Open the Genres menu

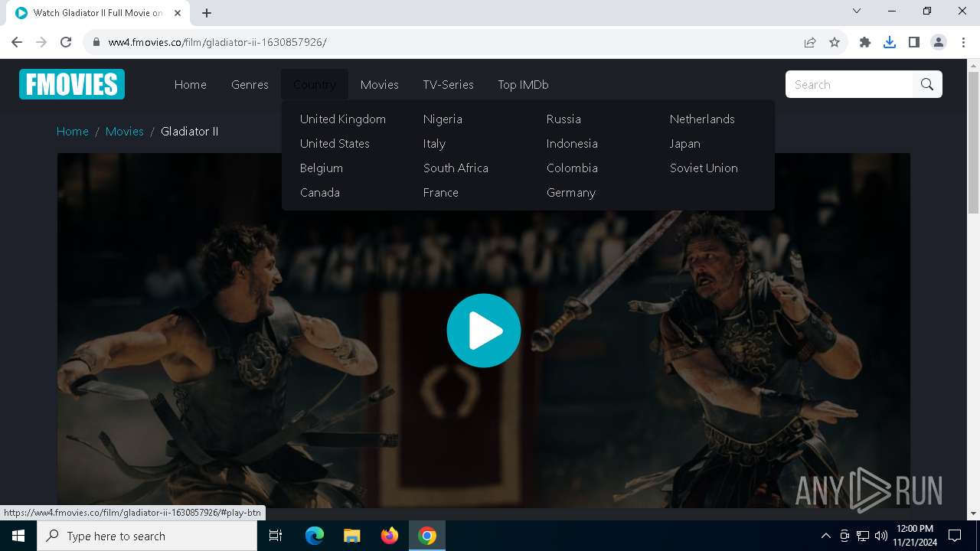tap(250, 84)
